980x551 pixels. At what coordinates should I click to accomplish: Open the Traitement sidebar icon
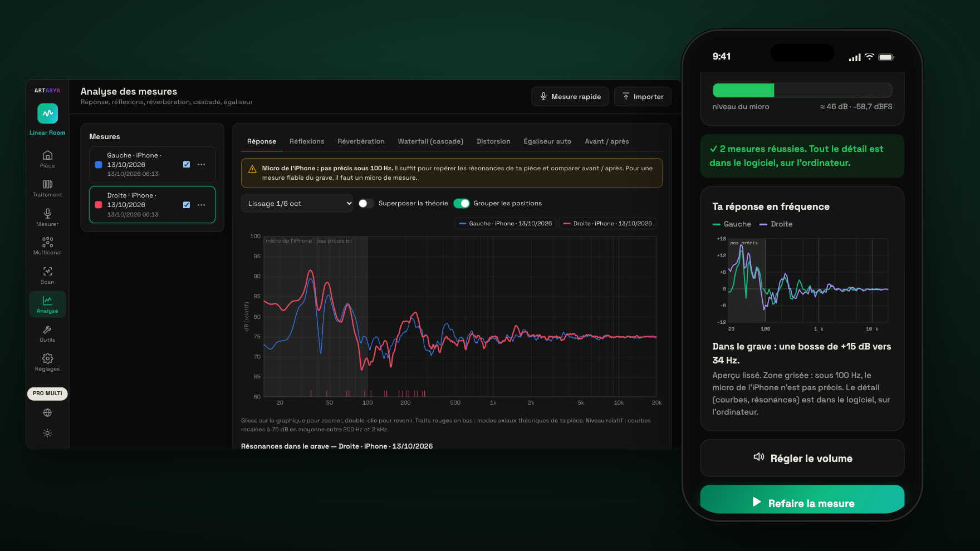(x=47, y=188)
